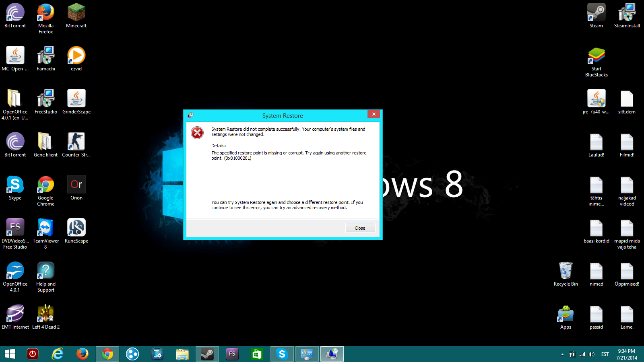Select the jre-7u40 installer file
The image size is (644, 362).
[596, 101]
